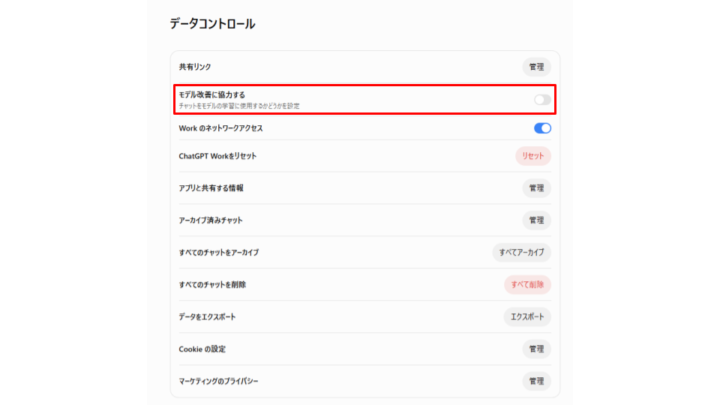720x405 pixels.
Task: Click the すべてのチャットをアーカイブ label
Action: (x=219, y=253)
